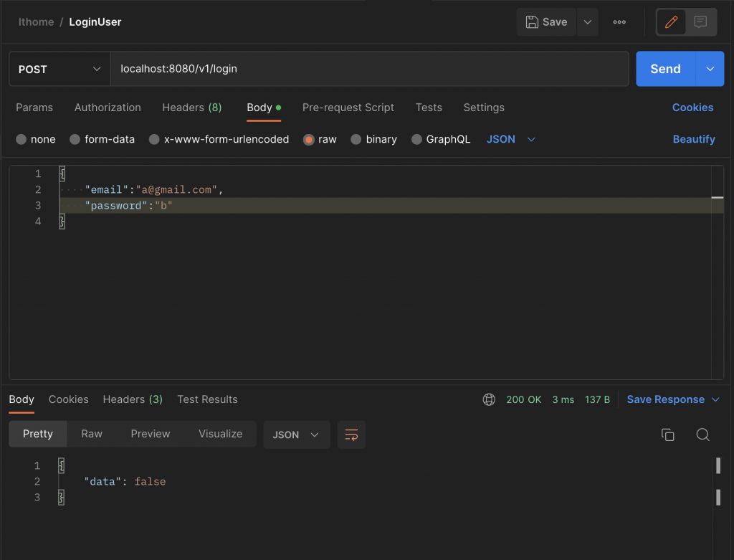Click the request URL input field
The width and height of the screenshot is (734, 560).
[369, 69]
